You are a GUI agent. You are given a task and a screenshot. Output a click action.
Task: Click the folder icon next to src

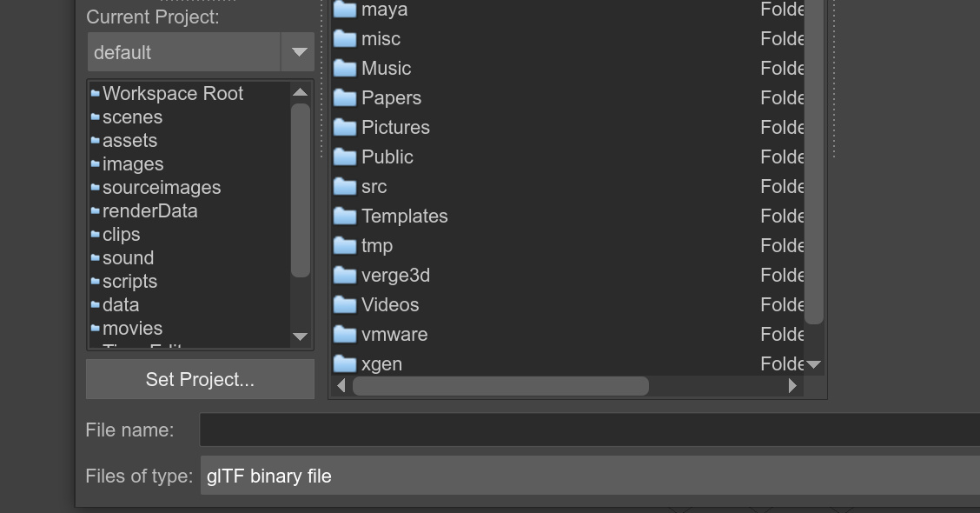click(344, 186)
